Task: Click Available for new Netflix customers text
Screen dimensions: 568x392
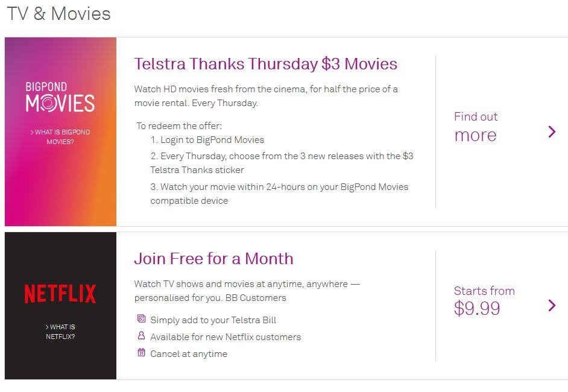Action: (226, 337)
